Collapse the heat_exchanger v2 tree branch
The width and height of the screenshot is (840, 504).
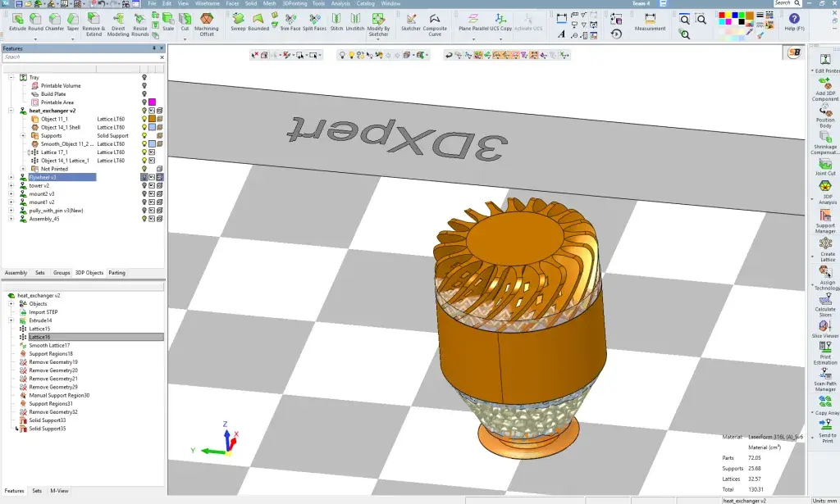pyautogui.click(x=11, y=111)
